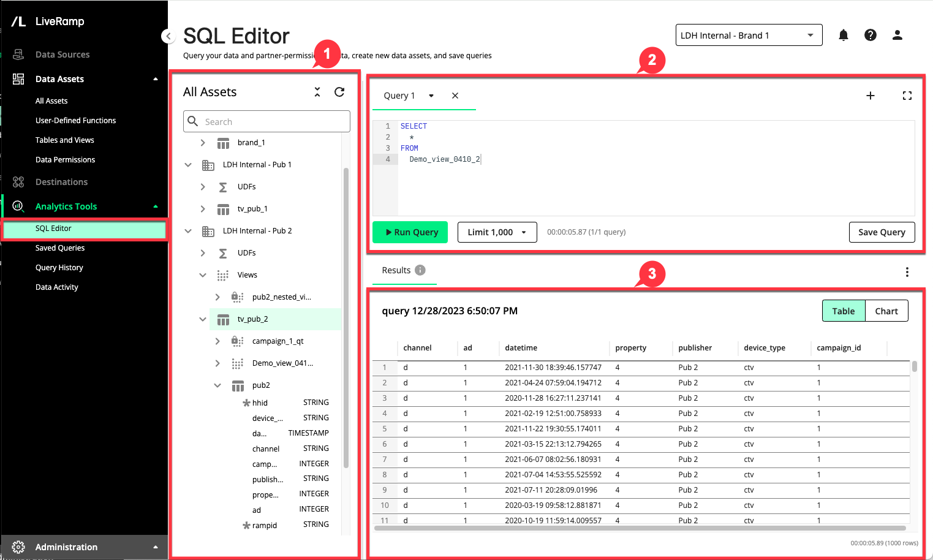Open All Assets in sidebar
The width and height of the screenshot is (933, 560).
pyautogui.click(x=51, y=101)
